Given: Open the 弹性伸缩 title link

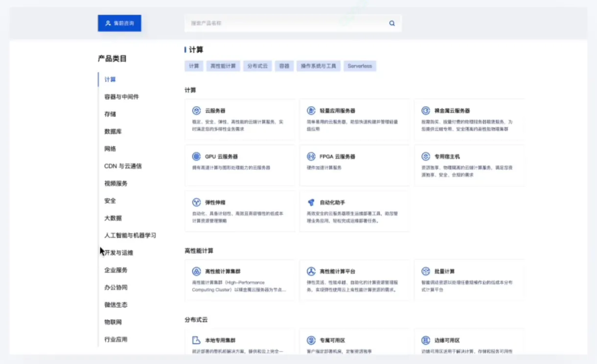Looking at the screenshot, I should pyautogui.click(x=215, y=203).
